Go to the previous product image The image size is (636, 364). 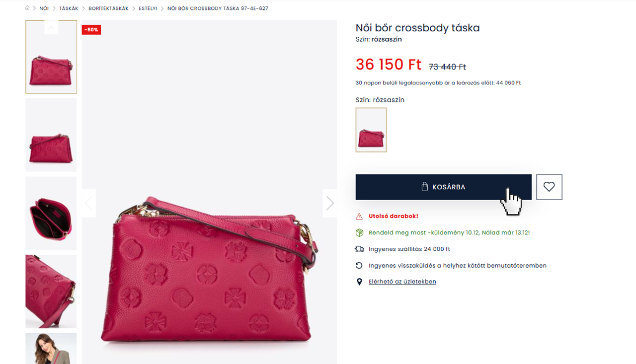pos(89,203)
